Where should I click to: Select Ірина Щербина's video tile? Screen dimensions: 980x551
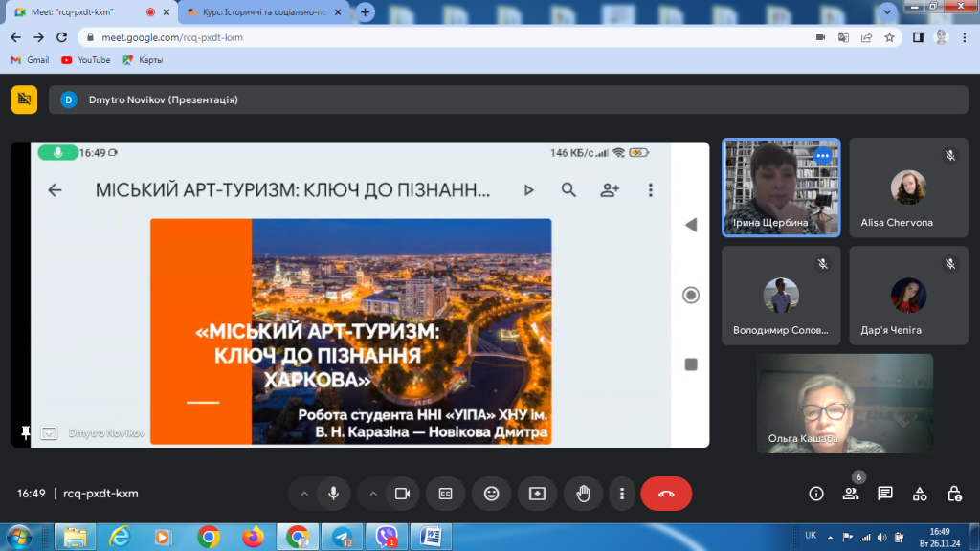tap(780, 187)
